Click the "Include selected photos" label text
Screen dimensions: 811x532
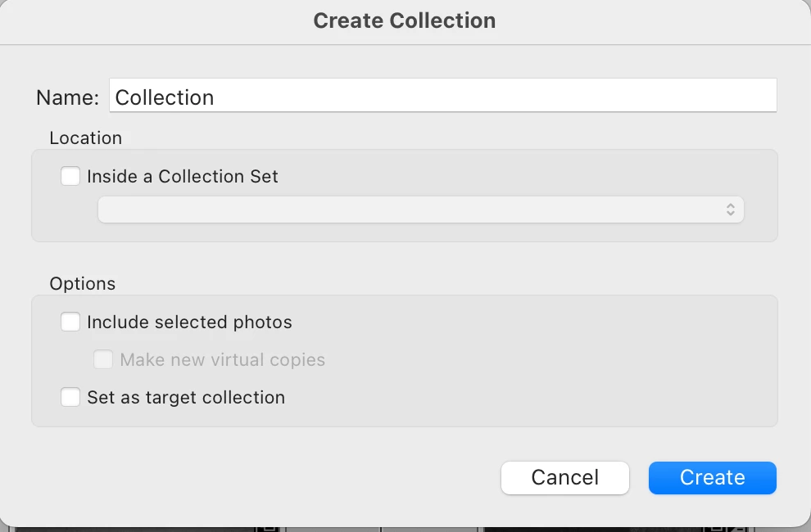point(189,322)
